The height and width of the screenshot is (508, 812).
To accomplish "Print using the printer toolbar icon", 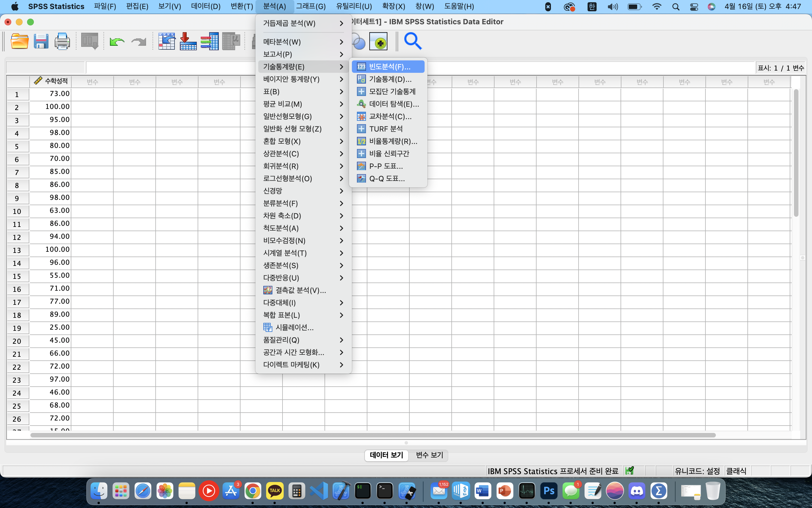I will tap(62, 41).
